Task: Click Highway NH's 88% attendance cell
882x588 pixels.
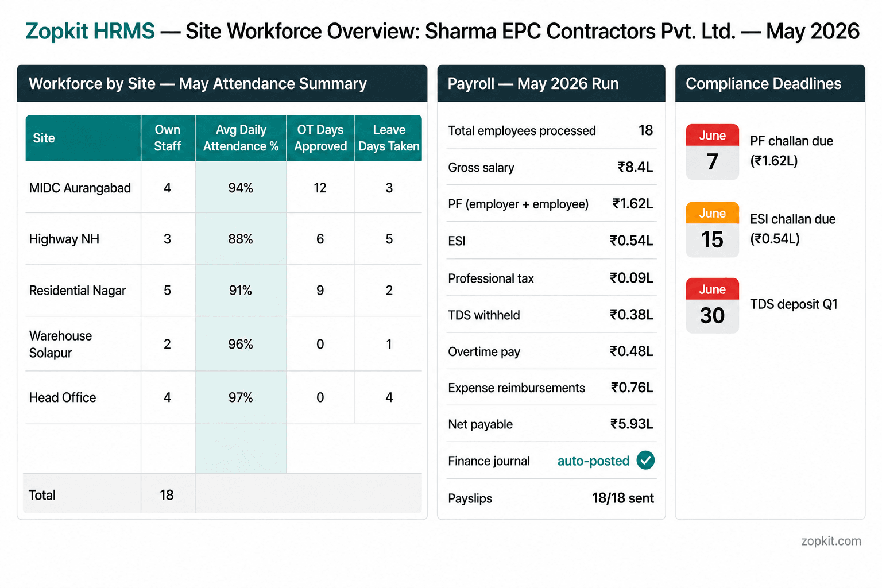Action: (241, 239)
